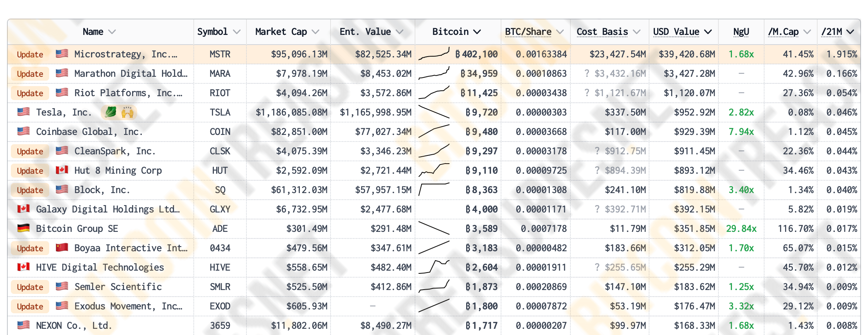Sort by Ent. Value column chevron

click(400, 32)
